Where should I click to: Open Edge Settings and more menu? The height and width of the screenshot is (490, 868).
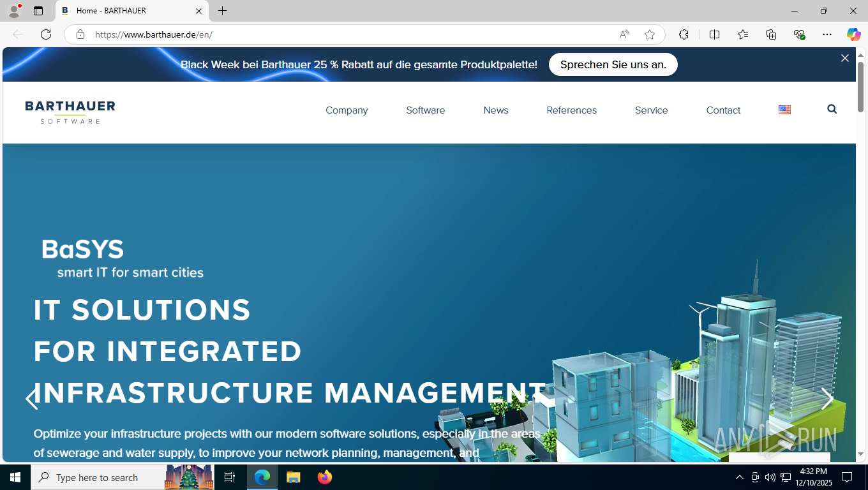tap(827, 34)
